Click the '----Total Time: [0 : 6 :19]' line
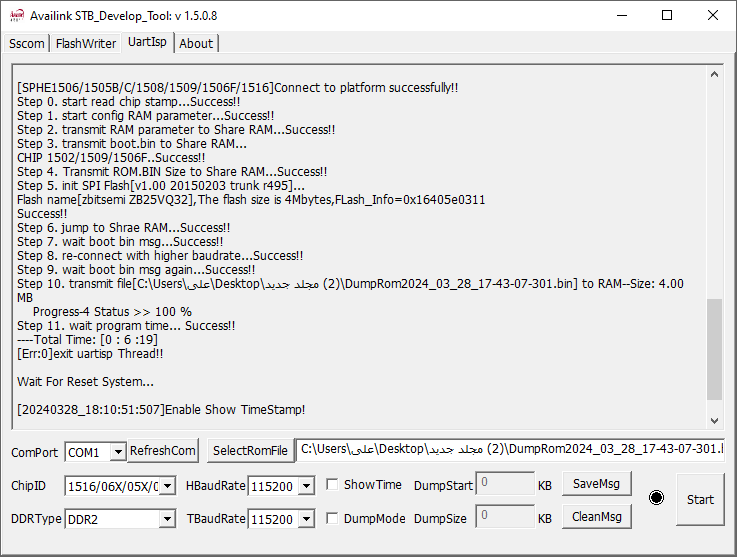 [87, 340]
